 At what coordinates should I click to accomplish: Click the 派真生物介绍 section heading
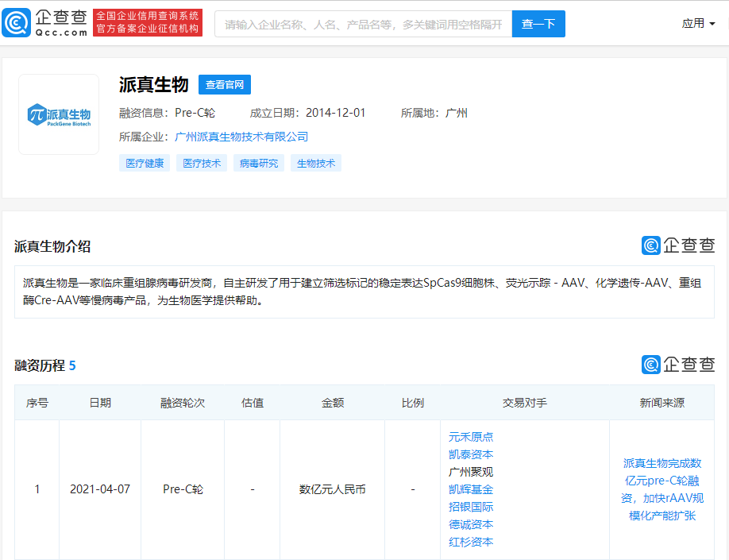pos(52,246)
